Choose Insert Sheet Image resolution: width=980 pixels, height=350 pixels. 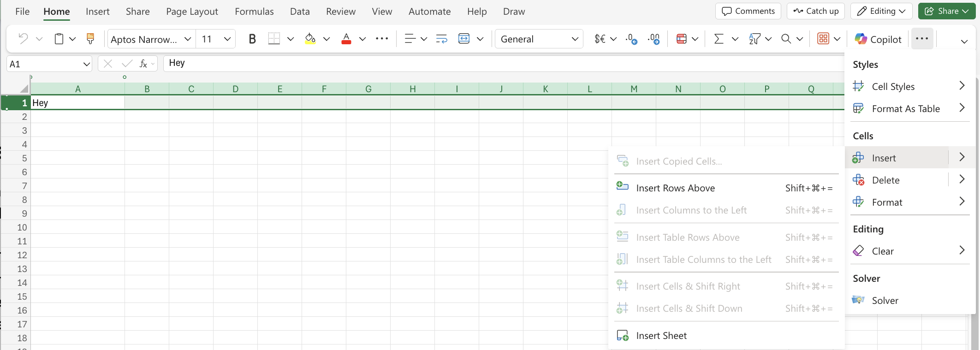[x=726, y=335]
